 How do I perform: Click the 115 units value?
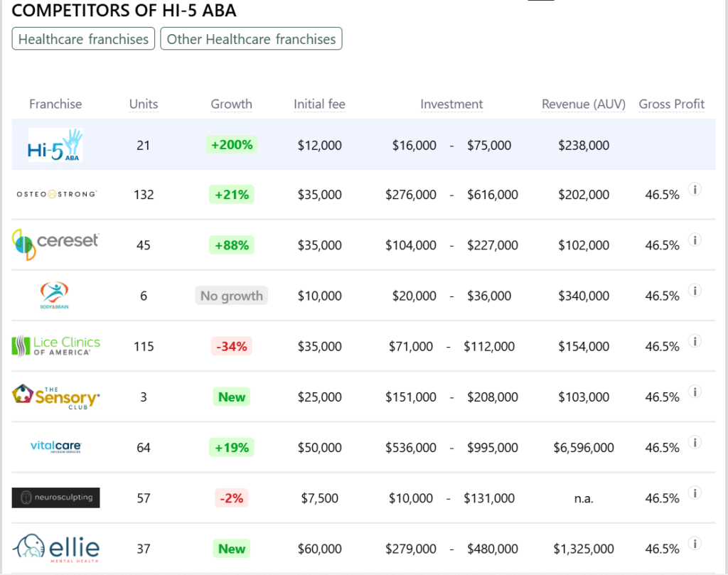[144, 346]
